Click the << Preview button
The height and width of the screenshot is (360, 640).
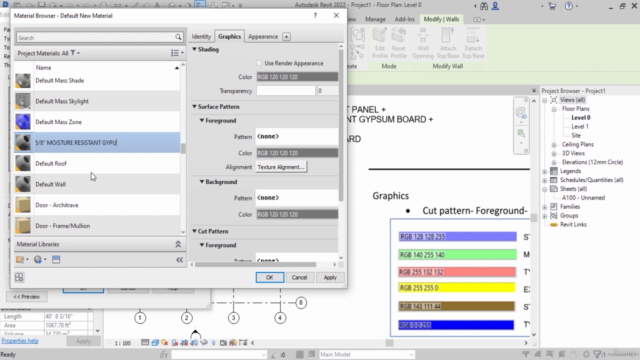[27, 297]
